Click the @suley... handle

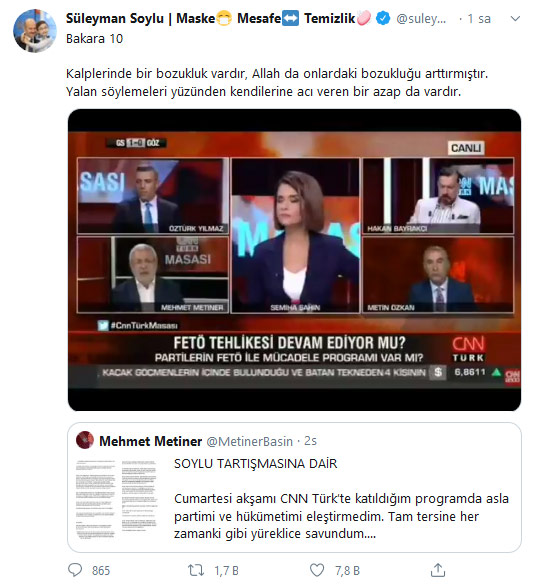point(421,19)
